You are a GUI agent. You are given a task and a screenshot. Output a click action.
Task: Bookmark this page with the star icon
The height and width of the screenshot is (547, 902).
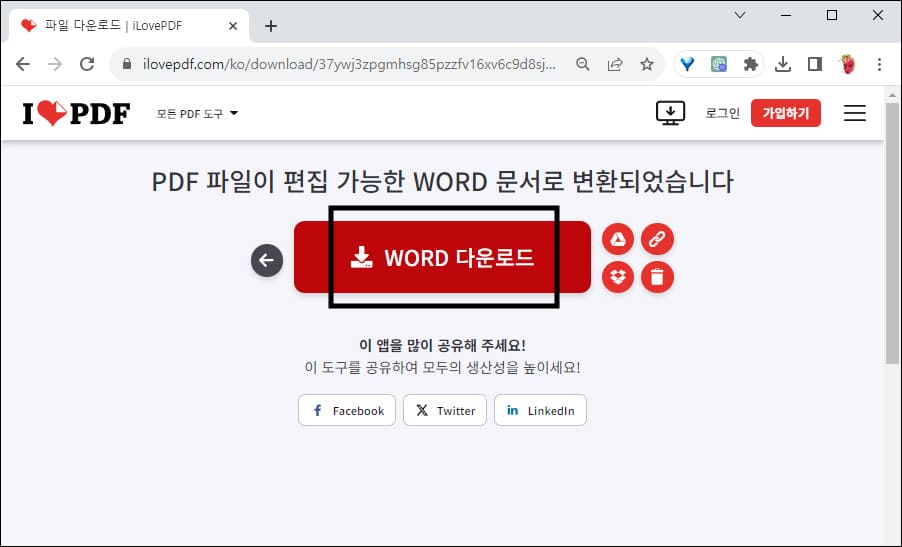[647, 64]
